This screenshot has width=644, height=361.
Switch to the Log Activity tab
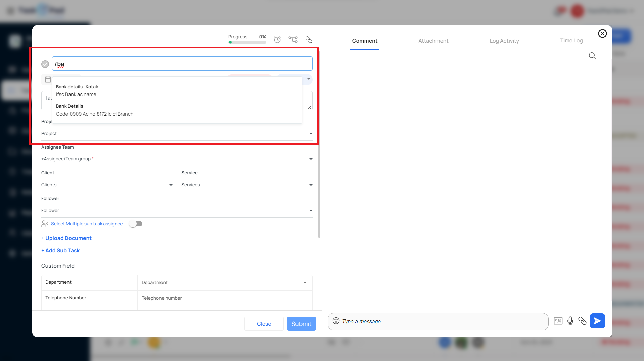[x=504, y=41]
